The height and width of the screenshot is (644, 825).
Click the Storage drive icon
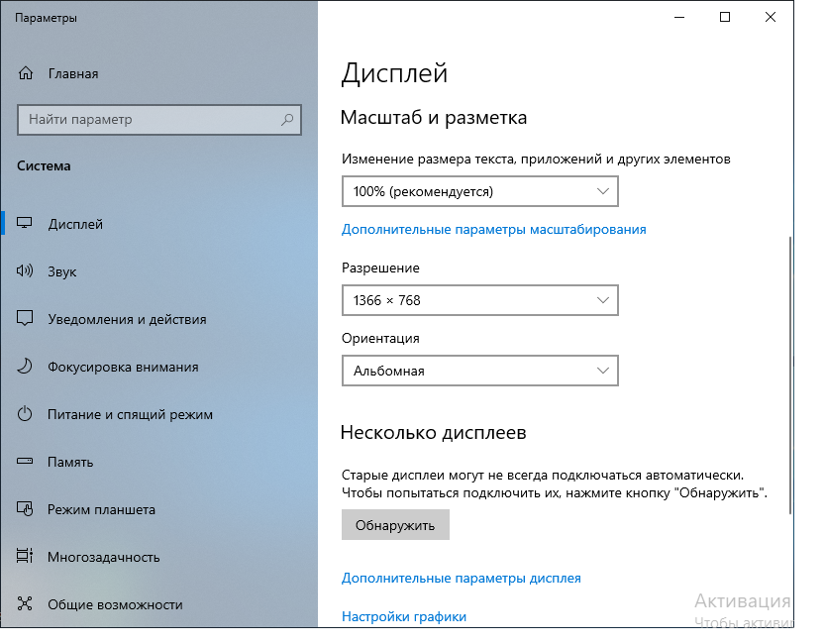[24, 462]
